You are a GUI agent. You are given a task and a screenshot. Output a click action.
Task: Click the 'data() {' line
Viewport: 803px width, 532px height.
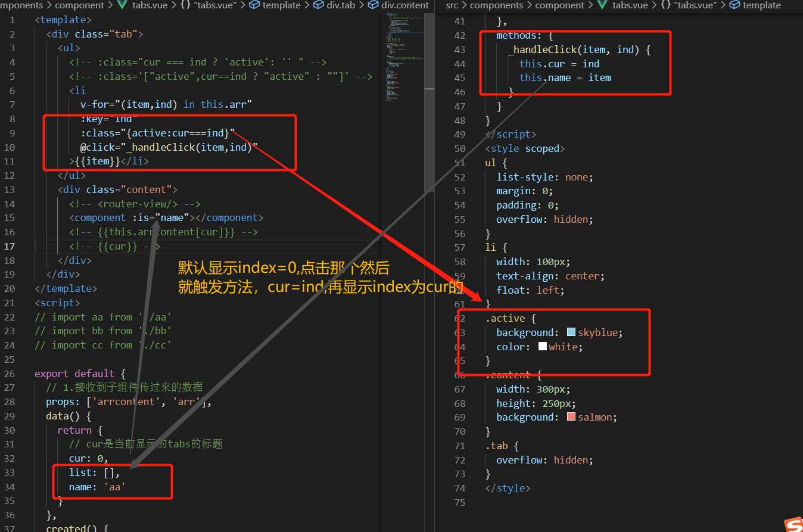click(69, 416)
